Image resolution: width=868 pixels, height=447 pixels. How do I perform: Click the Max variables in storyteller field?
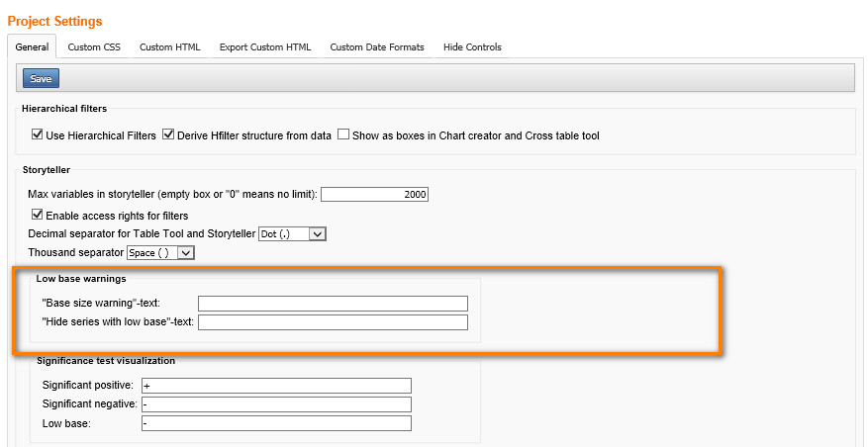(375, 195)
